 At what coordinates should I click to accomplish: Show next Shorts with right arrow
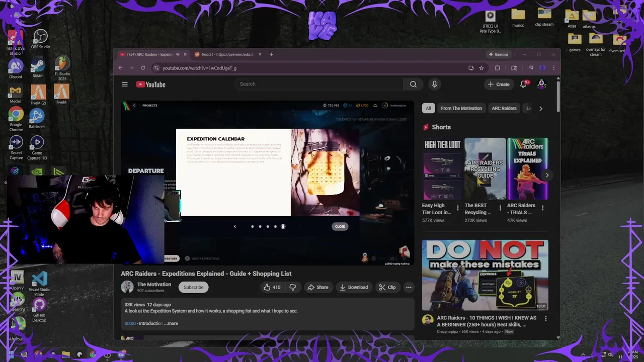(547, 175)
